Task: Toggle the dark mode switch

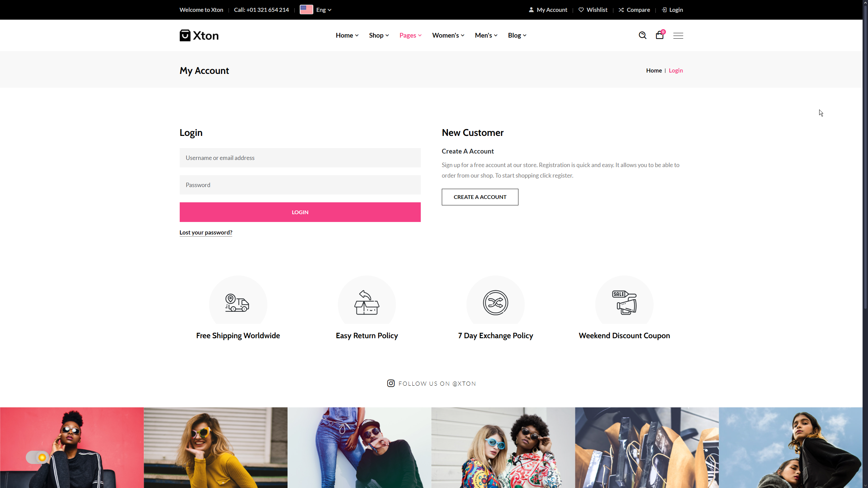Action: [x=37, y=457]
